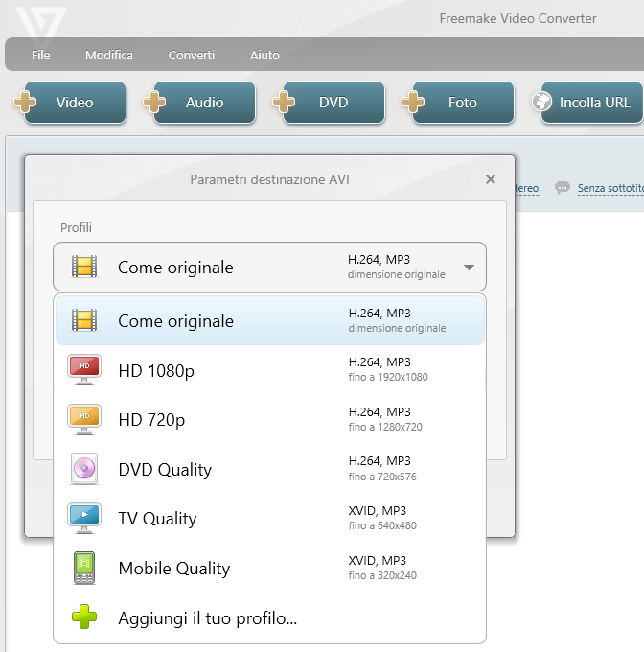This screenshot has width=644, height=652.
Task: Click the add Foto button
Action: [463, 103]
